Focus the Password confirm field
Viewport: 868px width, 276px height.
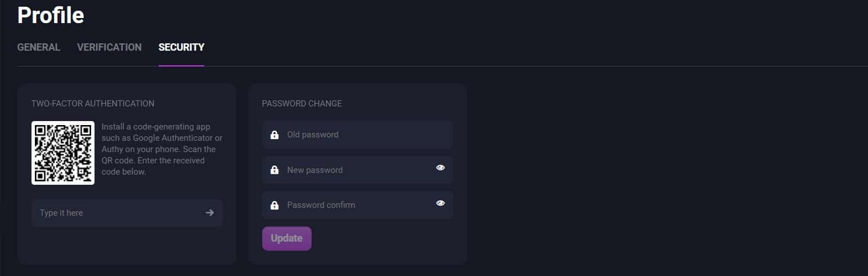358,205
